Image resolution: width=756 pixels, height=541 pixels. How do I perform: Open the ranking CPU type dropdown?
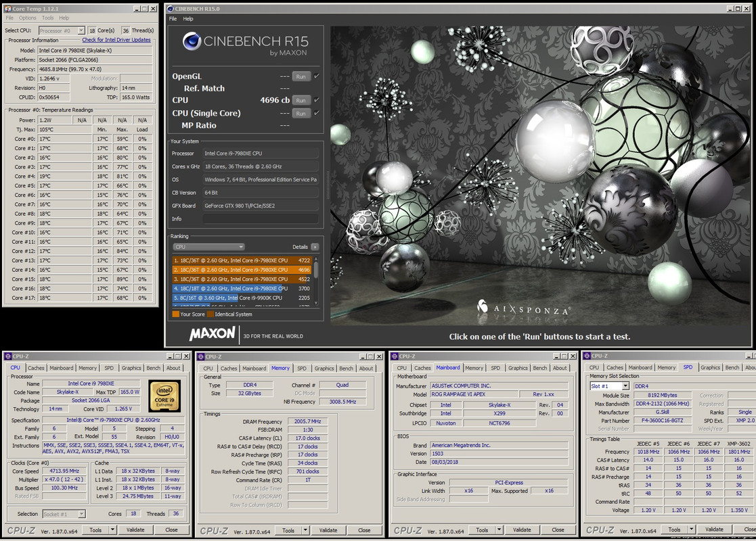coord(208,247)
